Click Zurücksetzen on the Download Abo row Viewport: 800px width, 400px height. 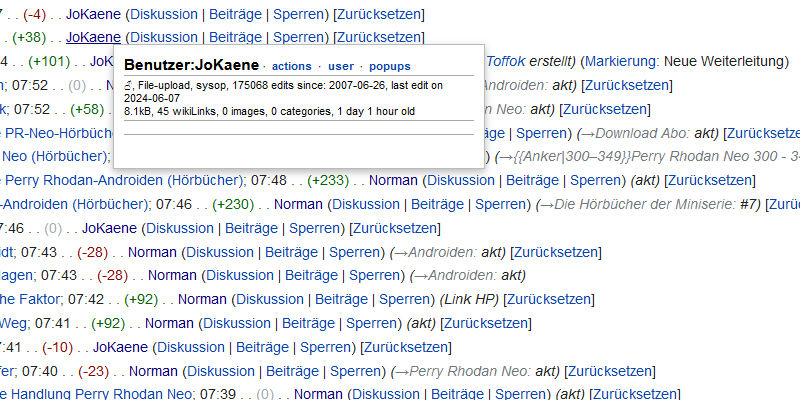tap(763, 132)
